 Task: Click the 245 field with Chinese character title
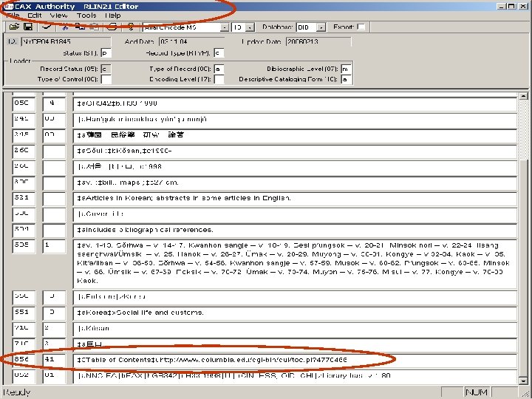click(x=295, y=136)
